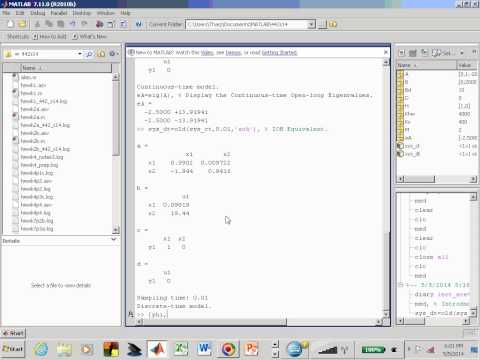Open the Debug menu

point(38,13)
